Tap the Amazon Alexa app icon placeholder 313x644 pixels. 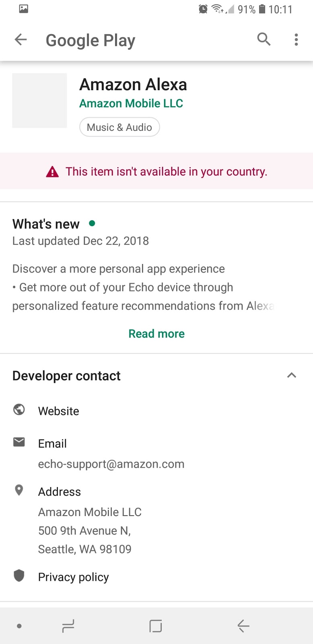(x=39, y=101)
